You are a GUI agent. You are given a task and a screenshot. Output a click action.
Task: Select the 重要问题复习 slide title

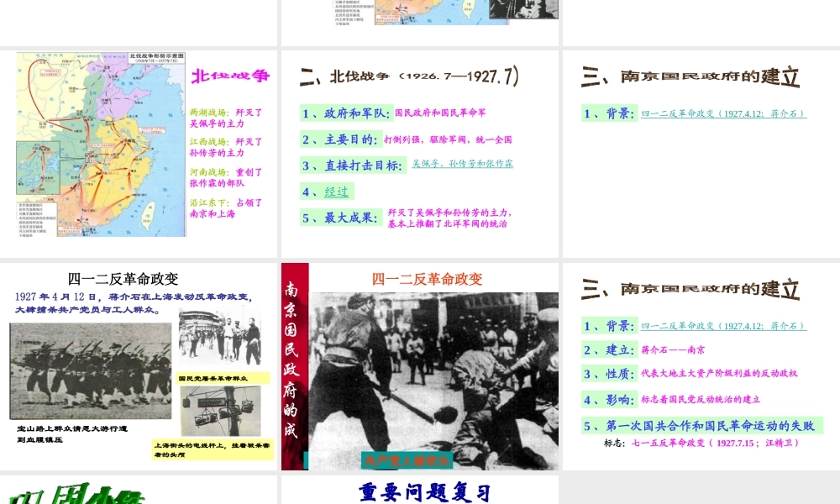click(424, 492)
